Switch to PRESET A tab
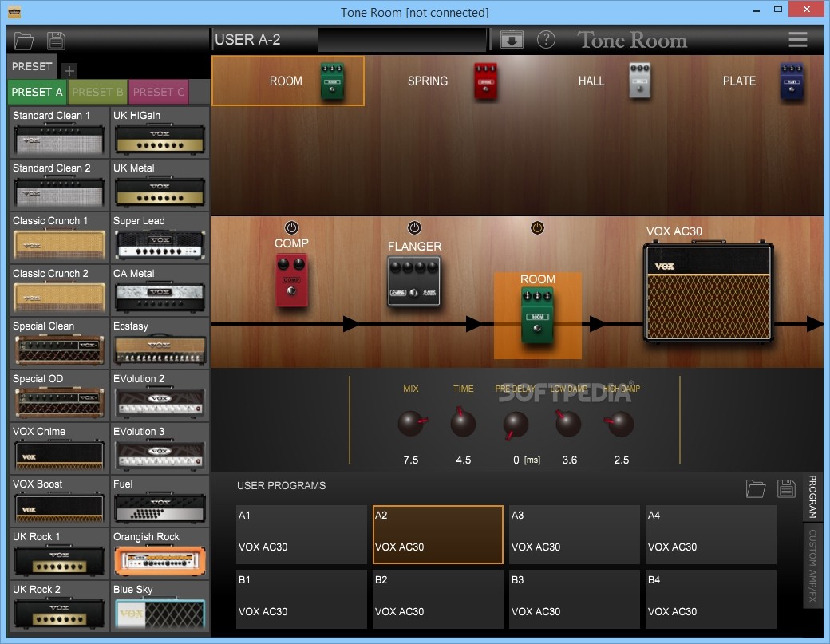830x644 pixels. 37,92
